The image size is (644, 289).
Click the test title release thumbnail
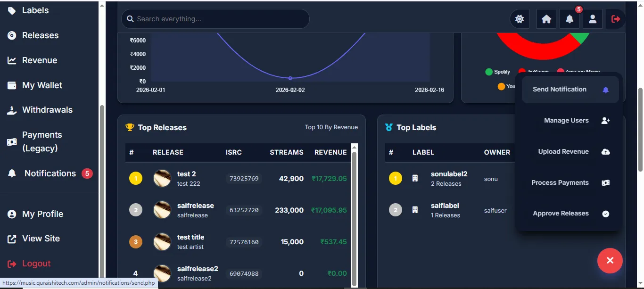pos(162,242)
